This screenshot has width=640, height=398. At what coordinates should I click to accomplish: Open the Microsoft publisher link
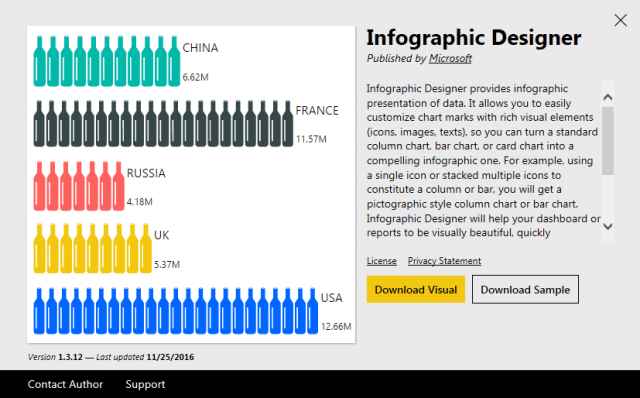(x=450, y=58)
